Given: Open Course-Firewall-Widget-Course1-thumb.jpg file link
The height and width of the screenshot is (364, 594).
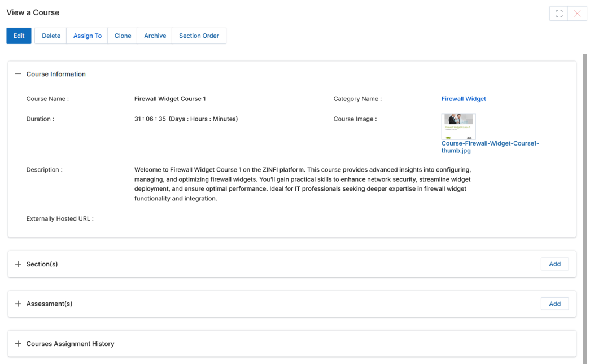Looking at the screenshot, I should [x=490, y=147].
